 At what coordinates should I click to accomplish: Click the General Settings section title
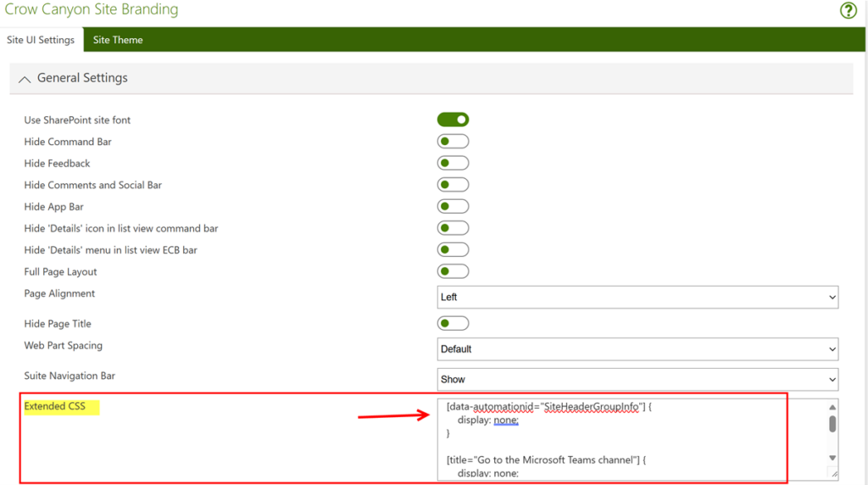tap(82, 78)
